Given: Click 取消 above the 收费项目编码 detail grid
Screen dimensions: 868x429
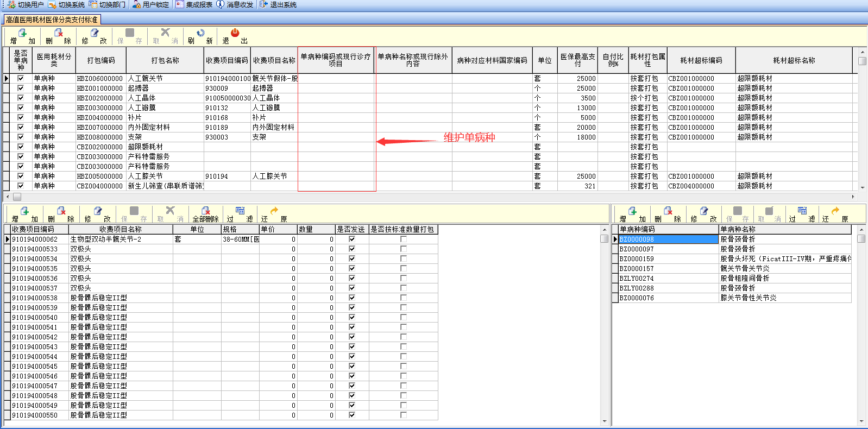Looking at the screenshot, I should coord(170,214).
